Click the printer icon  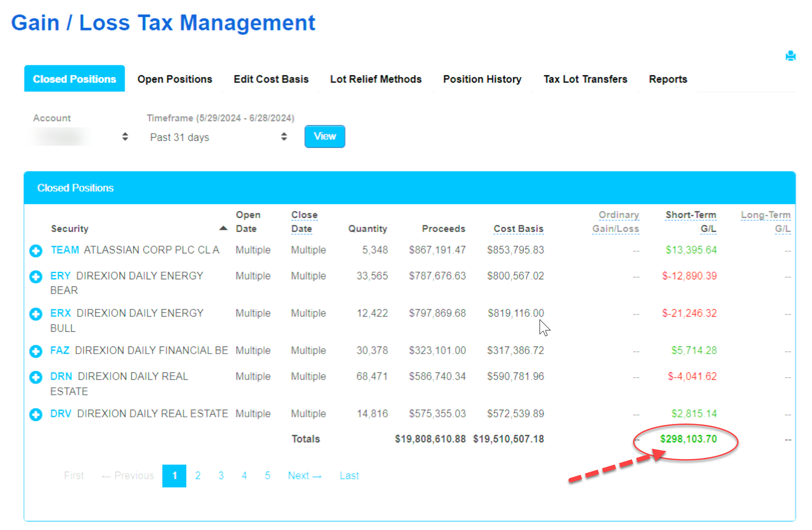[x=790, y=56]
